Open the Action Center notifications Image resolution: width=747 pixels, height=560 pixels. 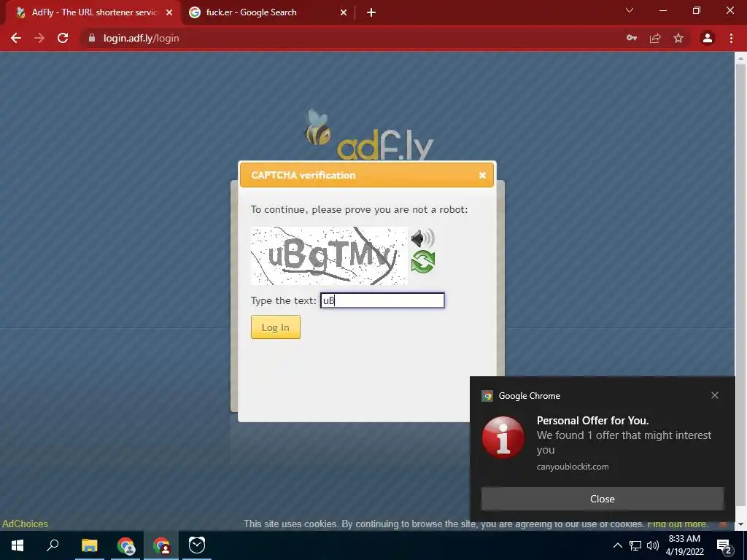pos(724,545)
